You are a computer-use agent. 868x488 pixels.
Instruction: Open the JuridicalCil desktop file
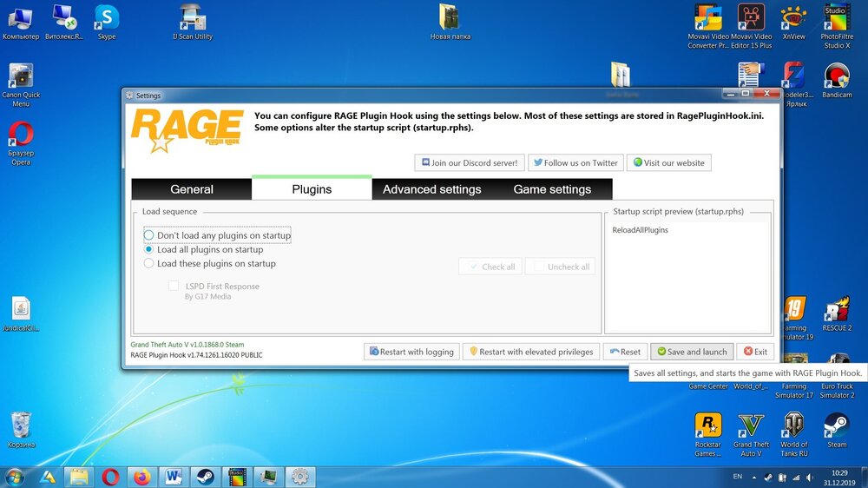(21, 314)
